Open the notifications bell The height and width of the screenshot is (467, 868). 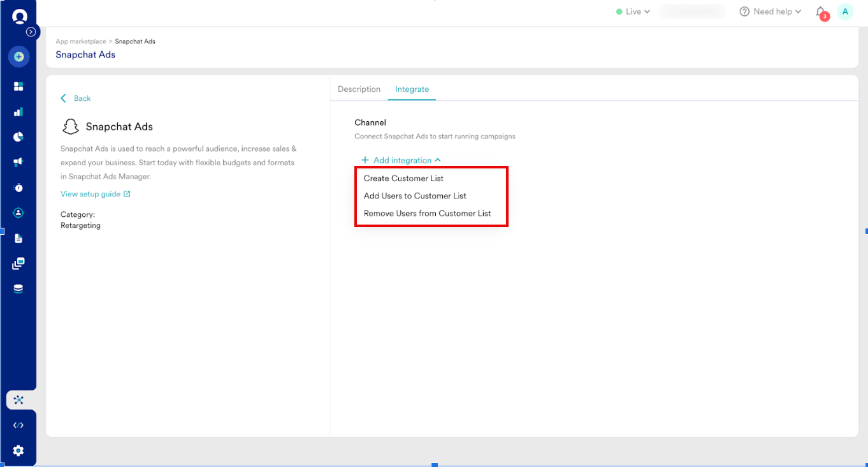(x=821, y=12)
